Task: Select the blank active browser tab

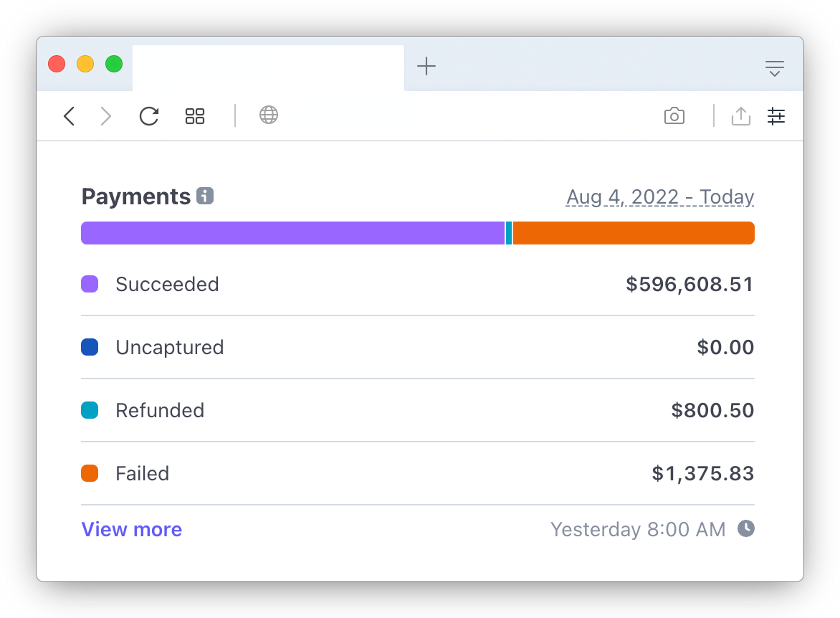Action: (268, 67)
